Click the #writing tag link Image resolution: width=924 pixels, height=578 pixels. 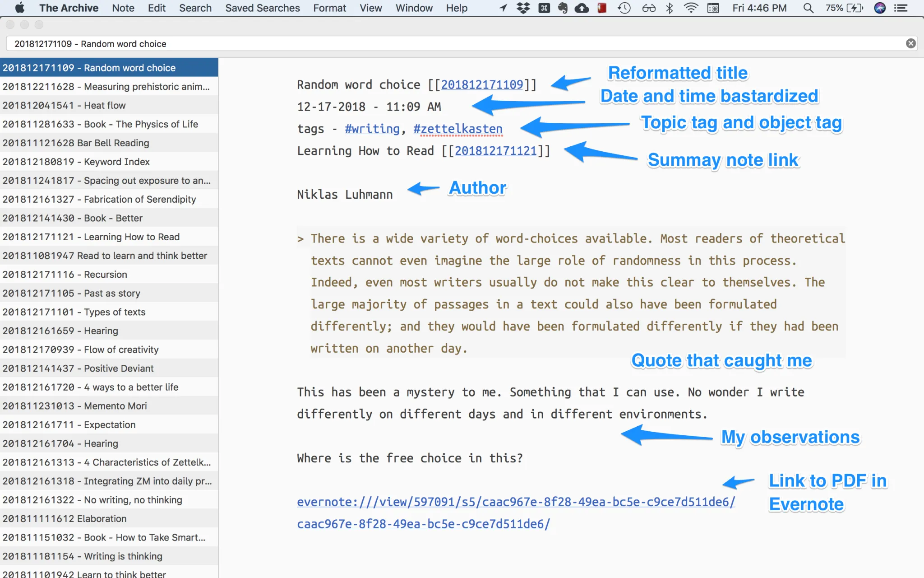point(372,129)
